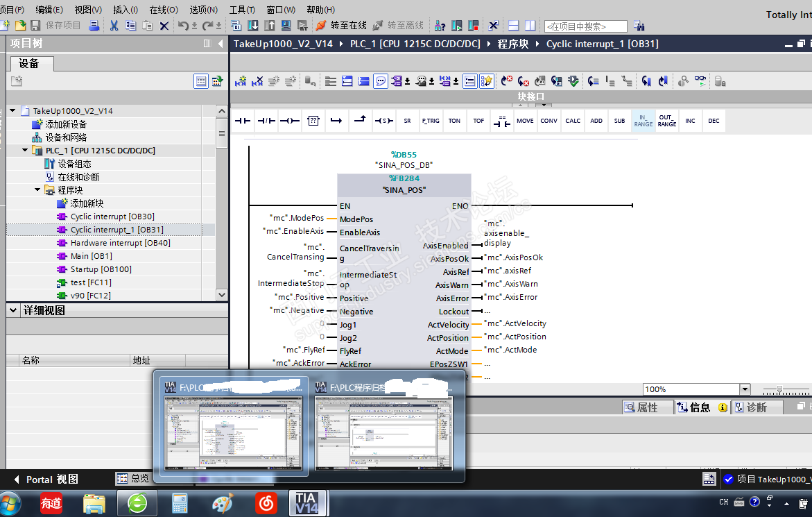Open the 信息 info tab
Image resolution: width=812 pixels, height=517 pixels.
click(x=702, y=407)
